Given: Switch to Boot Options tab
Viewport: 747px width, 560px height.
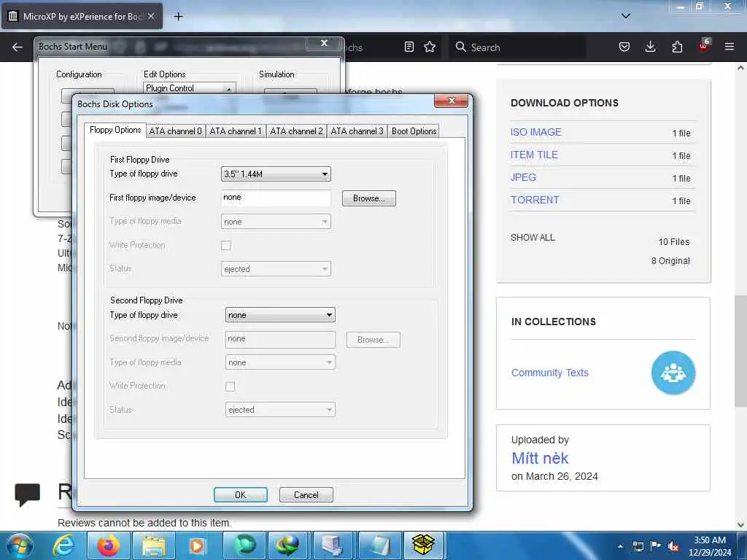Looking at the screenshot, I should (x=414, y=131).
